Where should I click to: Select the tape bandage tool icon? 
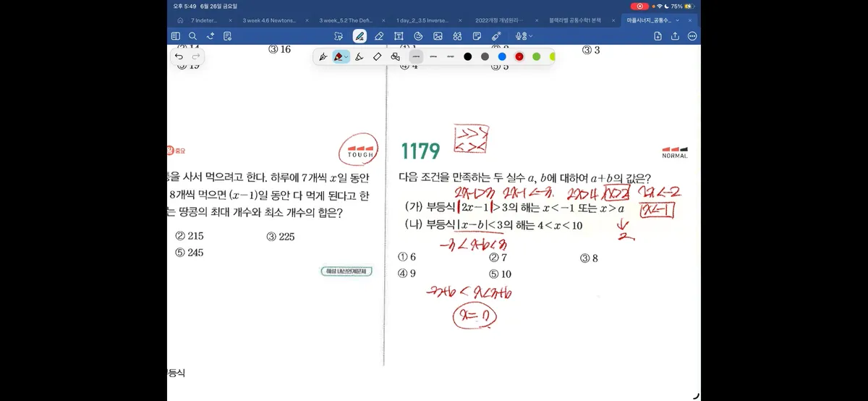coord(496,35)
